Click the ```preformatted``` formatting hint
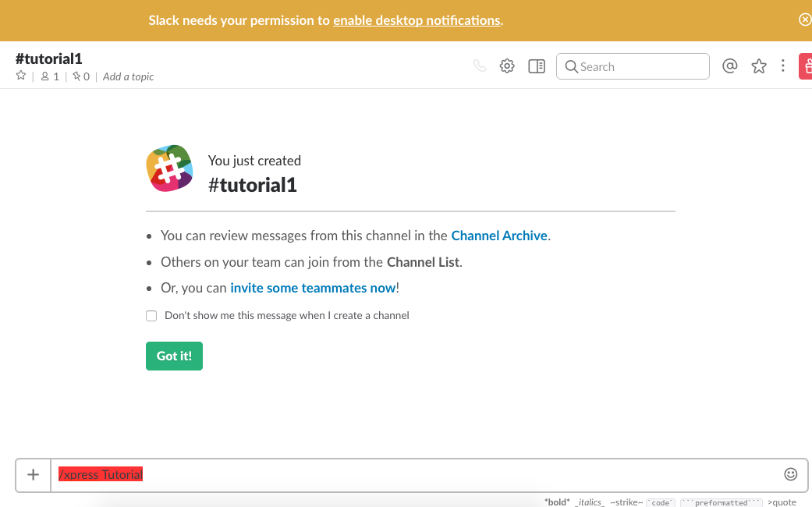Viewport: 812px width, 507px height. 721,502
